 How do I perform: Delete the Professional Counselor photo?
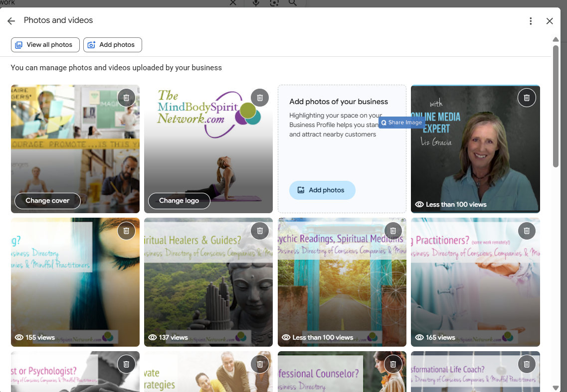click(x=393, y=364)
